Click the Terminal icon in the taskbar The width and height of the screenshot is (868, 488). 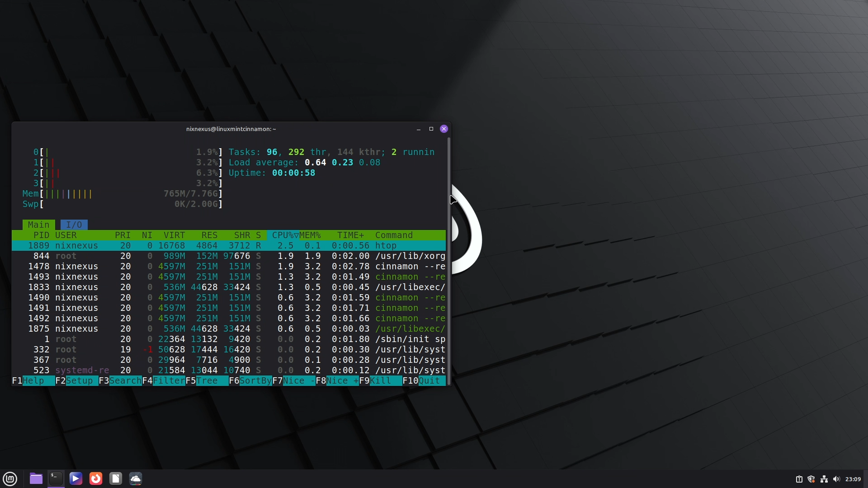(x=56, y=479)
